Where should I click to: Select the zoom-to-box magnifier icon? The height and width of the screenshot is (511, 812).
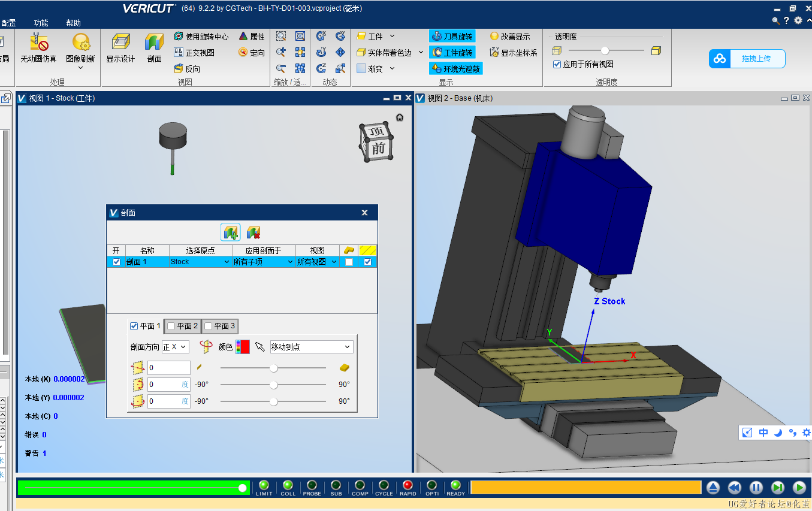[x=280, y=37]
